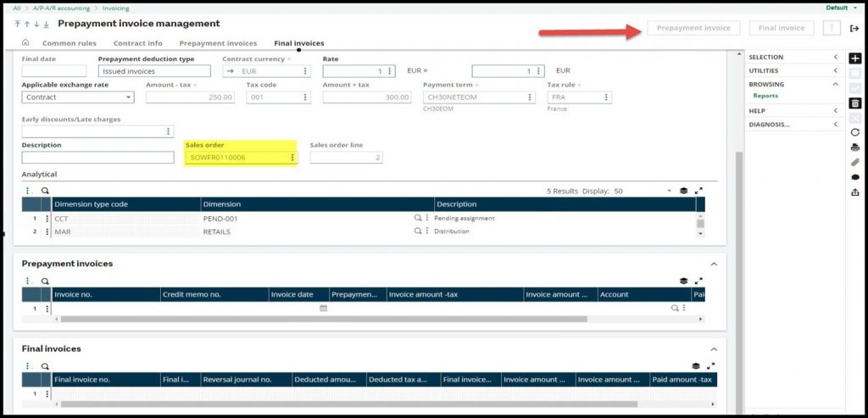Click the All breadcrumb link

17,8
